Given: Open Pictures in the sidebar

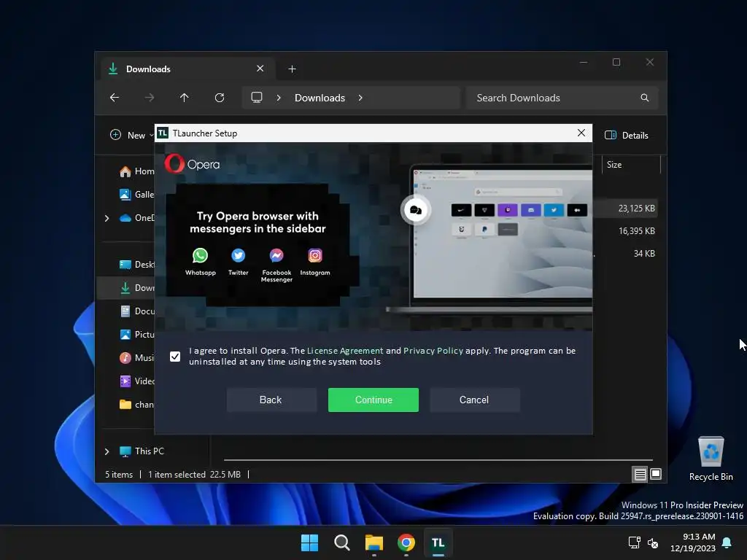Looking at the screenshot, I should tap(136, 334).
